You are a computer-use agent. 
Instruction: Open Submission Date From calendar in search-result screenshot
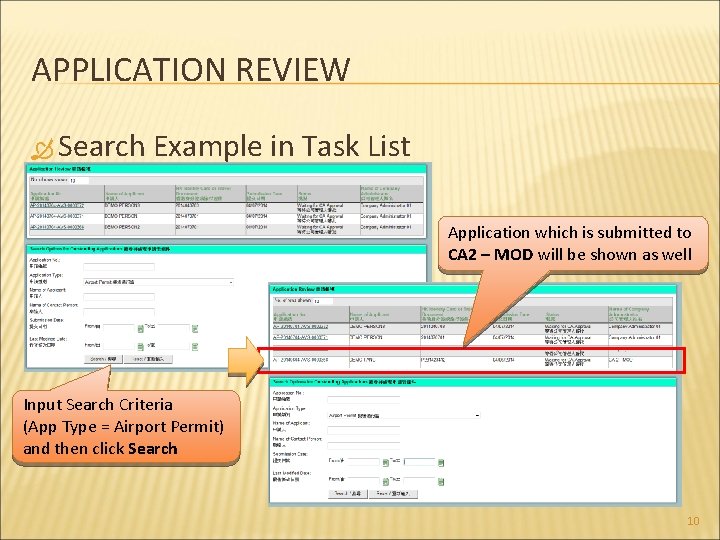(386, 462)
